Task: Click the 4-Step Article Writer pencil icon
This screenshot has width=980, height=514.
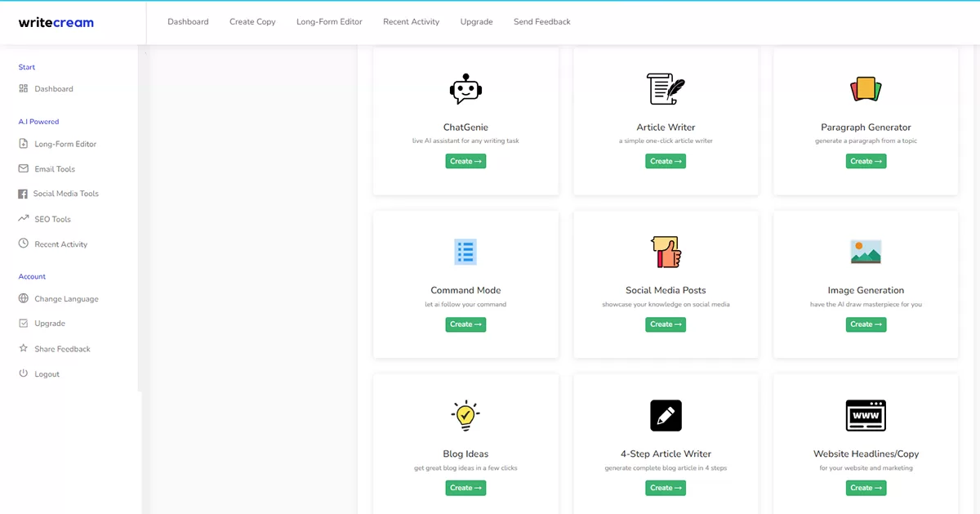Action: pos(666,415)
